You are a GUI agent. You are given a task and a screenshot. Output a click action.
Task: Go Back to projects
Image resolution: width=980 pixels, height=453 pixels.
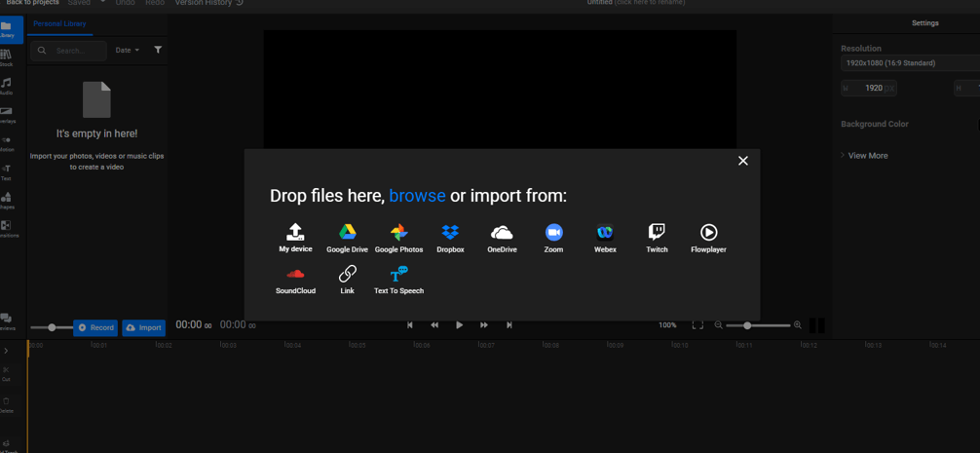click(x=32, y=3)
